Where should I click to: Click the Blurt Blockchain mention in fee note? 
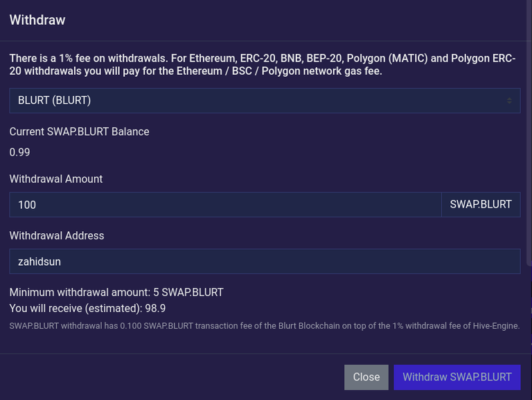point(309,326)
